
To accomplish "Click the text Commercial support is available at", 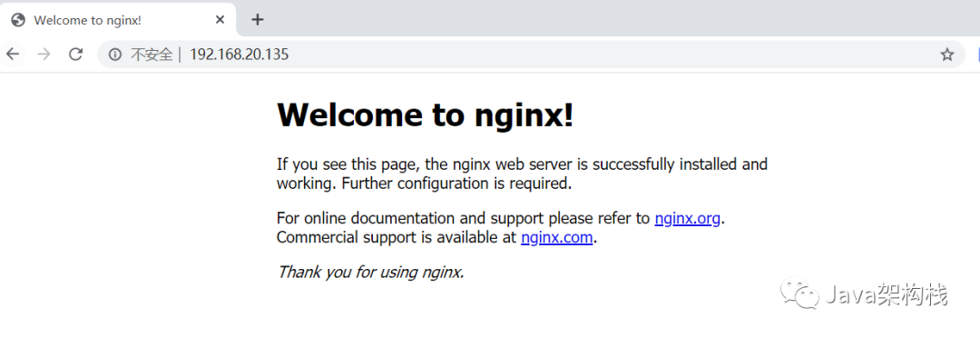I will point(397,238).
